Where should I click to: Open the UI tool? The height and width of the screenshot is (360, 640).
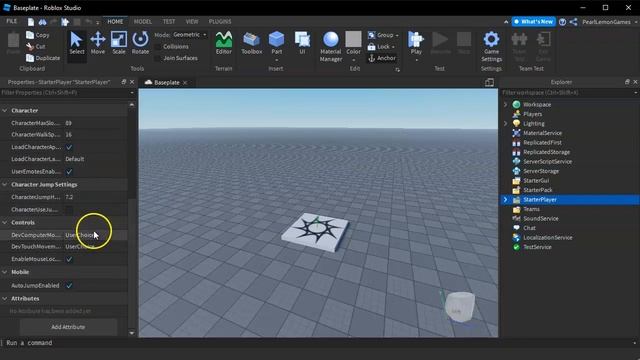coord(302,43)
